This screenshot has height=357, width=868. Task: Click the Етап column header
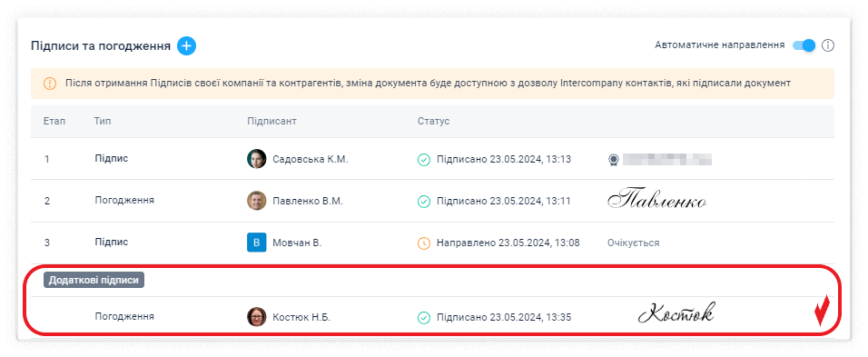(54, 121)
